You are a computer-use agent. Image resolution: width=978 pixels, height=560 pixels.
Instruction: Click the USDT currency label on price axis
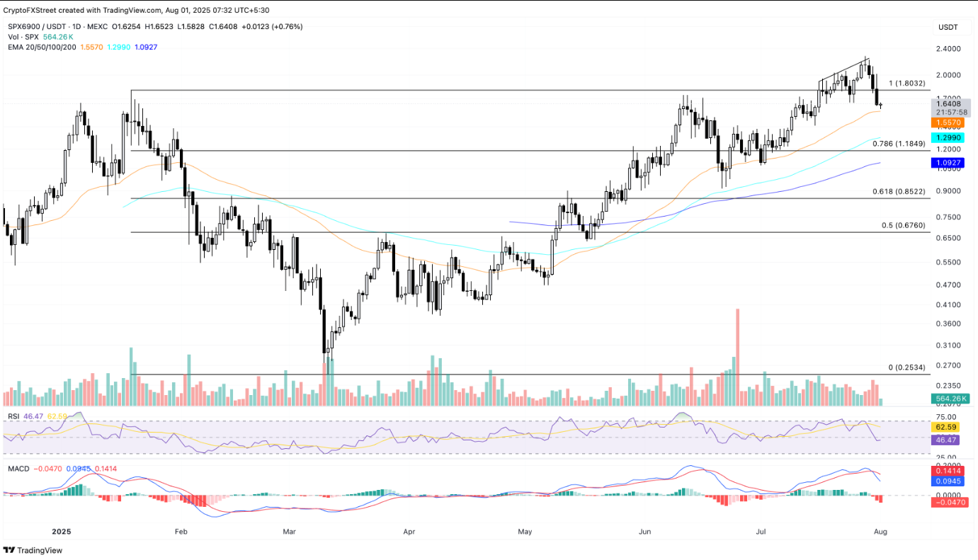pos(948,27)
